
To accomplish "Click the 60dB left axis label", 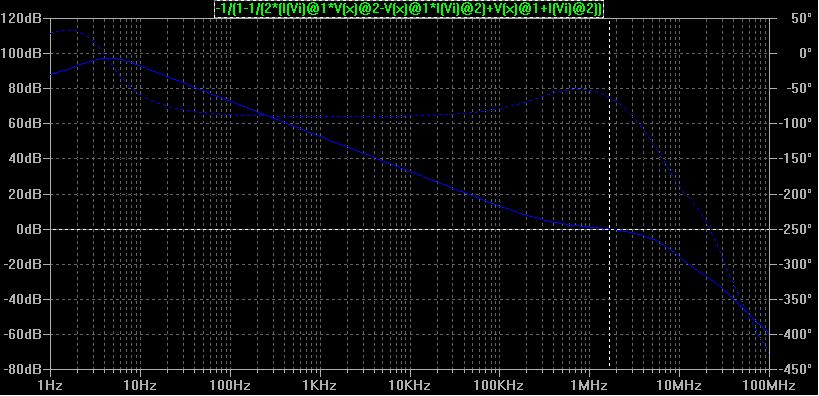I will point(24,124).
